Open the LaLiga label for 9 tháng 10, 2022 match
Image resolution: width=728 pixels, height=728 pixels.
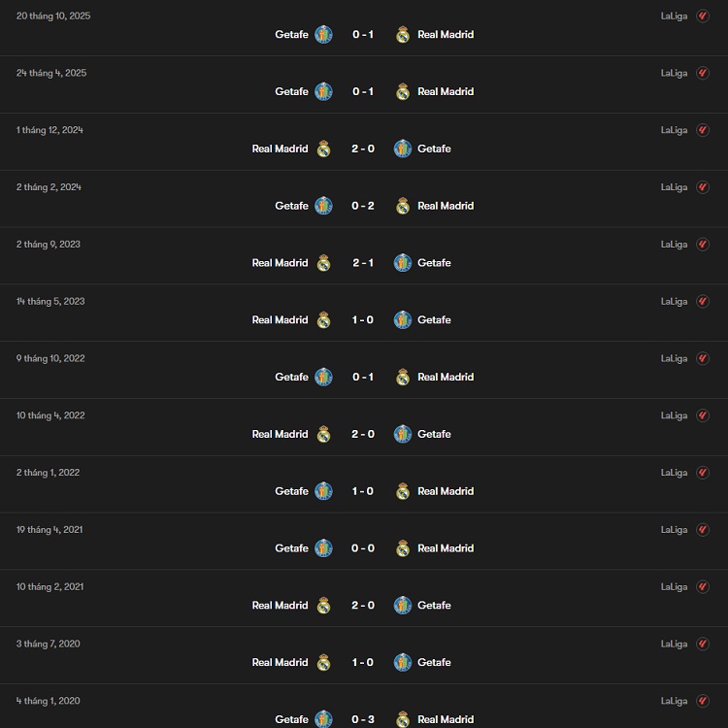pos(674,359)
